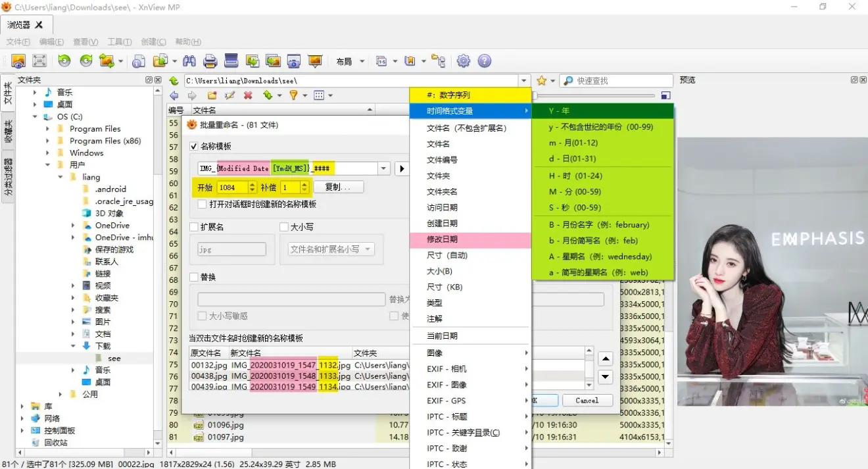This screenshot has width=868, height=469.
Task: Move the file down with down-arrow button
Action: pos(606,378)
